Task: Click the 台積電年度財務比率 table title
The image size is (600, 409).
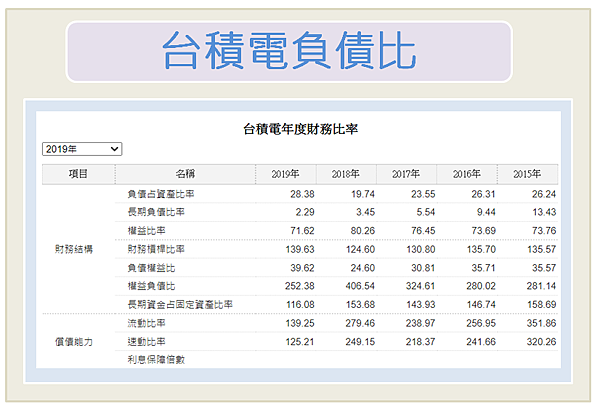Action: pos(300,129)
